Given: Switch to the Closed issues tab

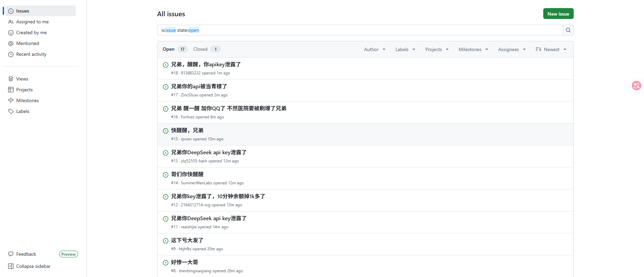Looking at the screenshot, I should click(207, 49).
